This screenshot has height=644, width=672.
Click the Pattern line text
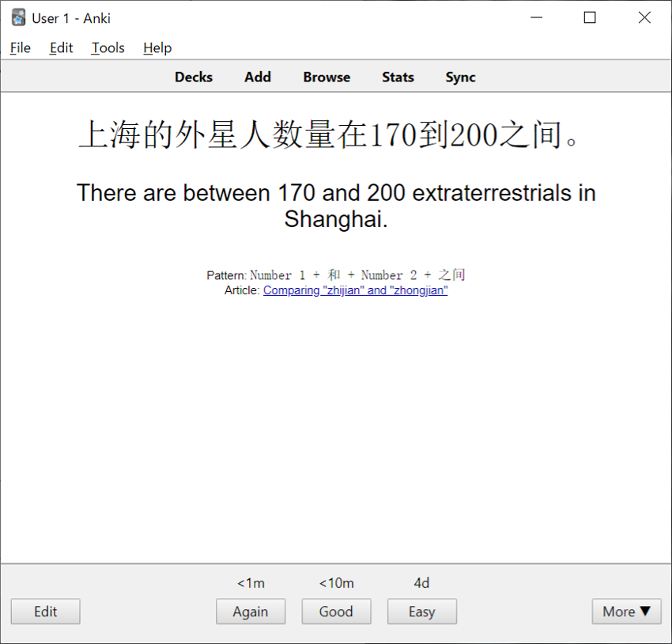pyautogui.click(x=336, y=275)
